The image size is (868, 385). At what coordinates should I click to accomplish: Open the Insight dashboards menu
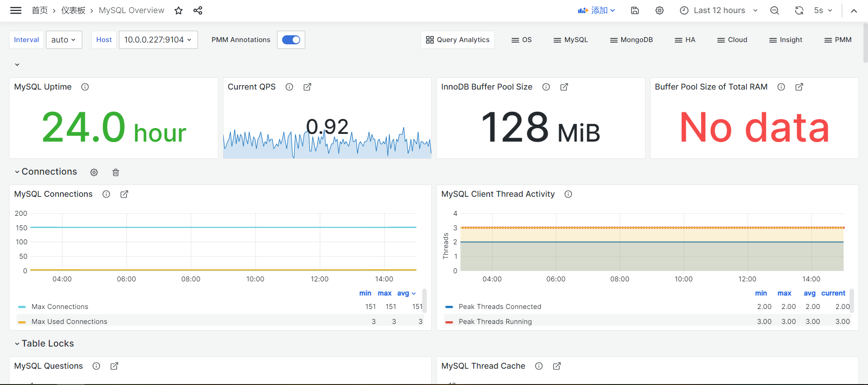click(786, 40)
